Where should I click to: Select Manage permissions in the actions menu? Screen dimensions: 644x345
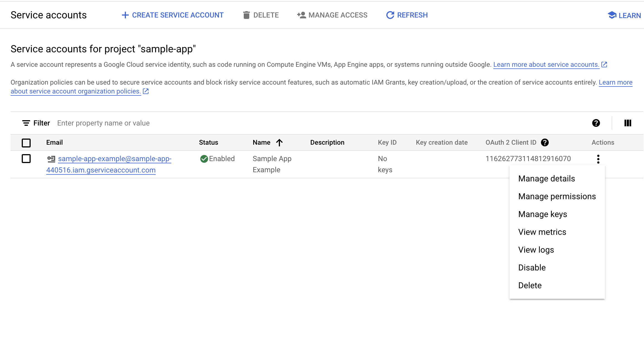coord(557,196)
